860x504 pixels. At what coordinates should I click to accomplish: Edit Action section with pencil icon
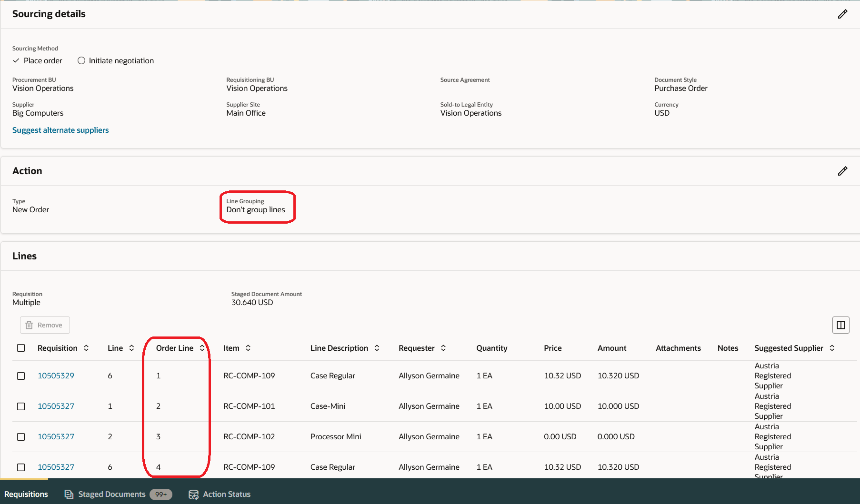[x=842, y=171]
